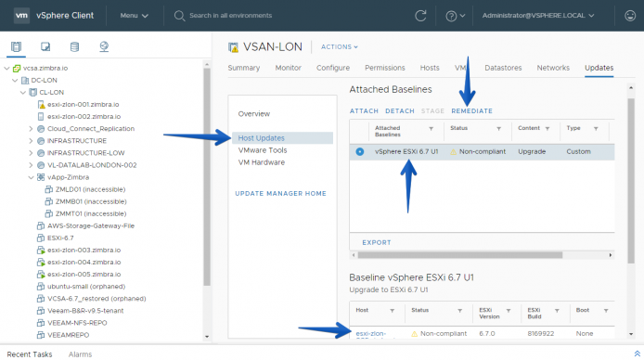Open the Alarms tab at bottom

[x=80, y=354]
